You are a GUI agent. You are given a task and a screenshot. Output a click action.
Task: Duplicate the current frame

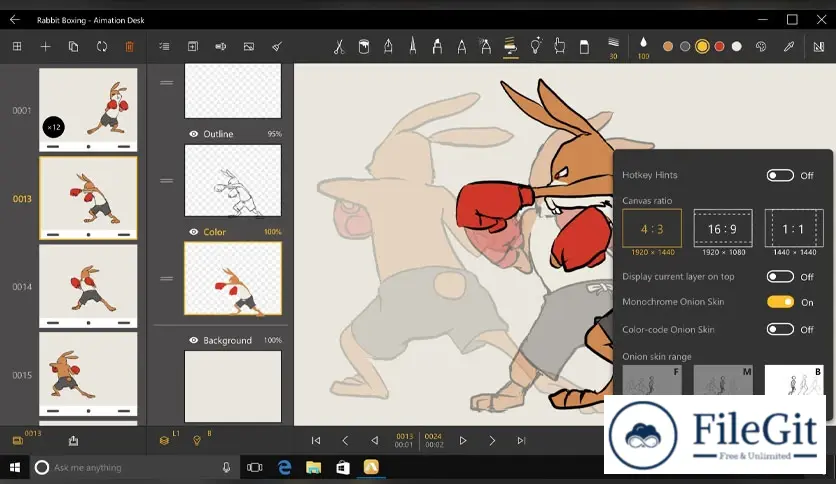[x=74, y=46]
